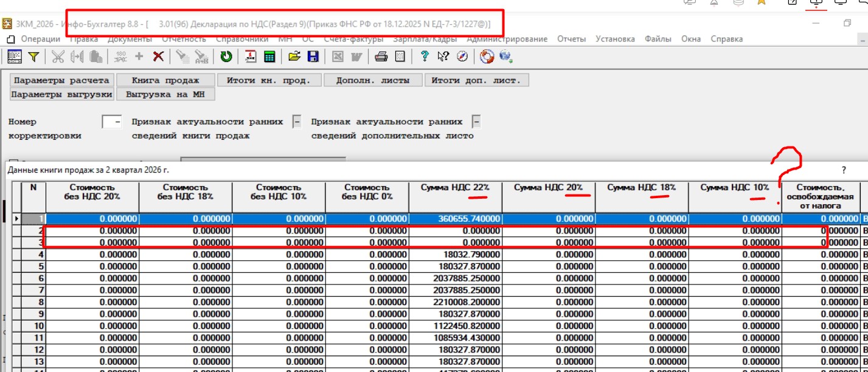The width and height of the screenshot is (868, 372).
Task: Click the greyed flashlight search icon
Action: (x=182, y=57)
